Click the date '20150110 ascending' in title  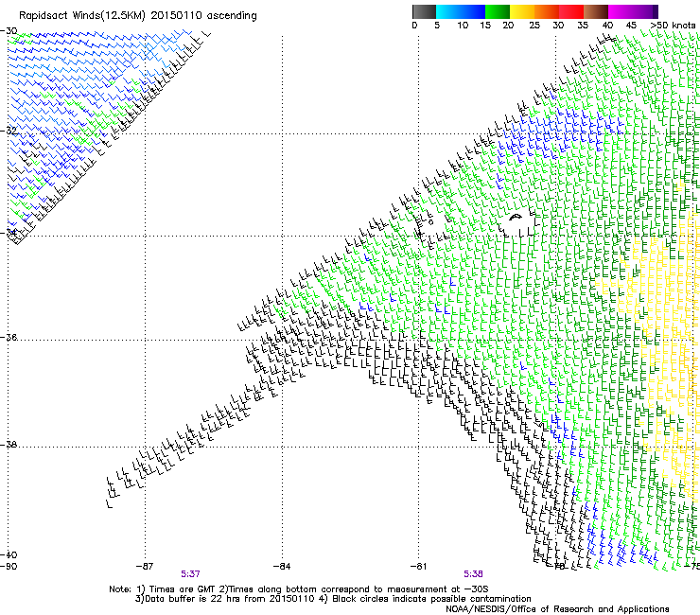203,16
